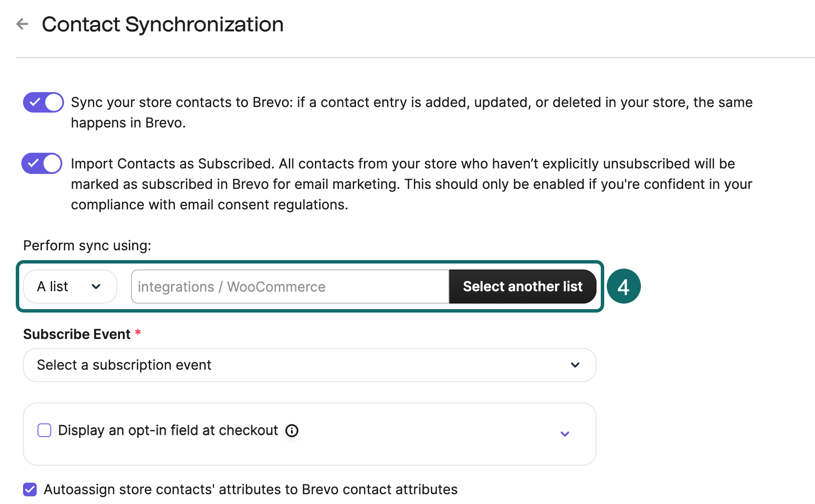Click the Perform sync using label

click(x=87, y=245)
